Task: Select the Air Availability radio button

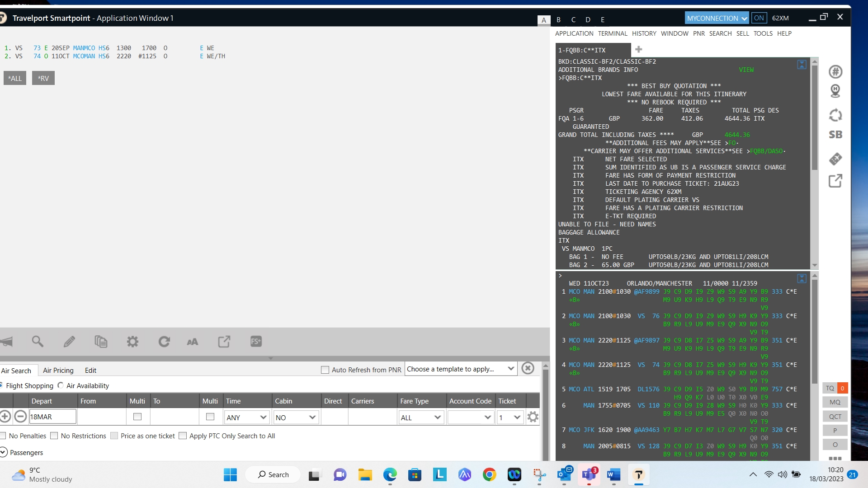Action: click(61, 385)
